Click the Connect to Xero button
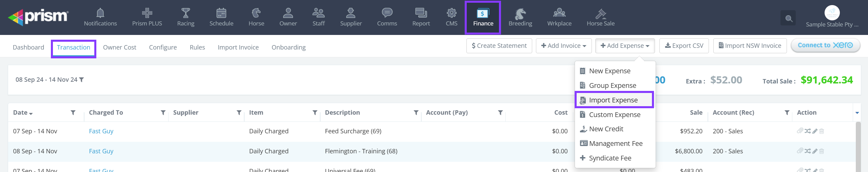Screen dimensions: 868x172 (x=825, y=45)
